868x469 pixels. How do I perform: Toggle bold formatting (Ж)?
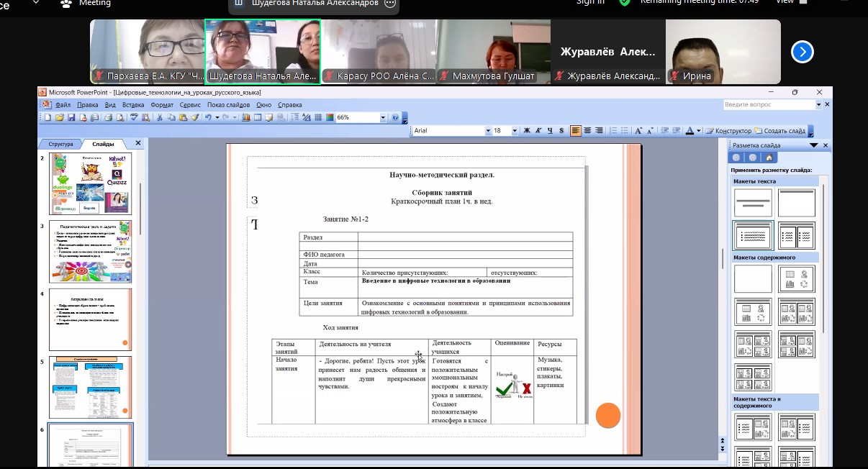[x=527, y=131]
